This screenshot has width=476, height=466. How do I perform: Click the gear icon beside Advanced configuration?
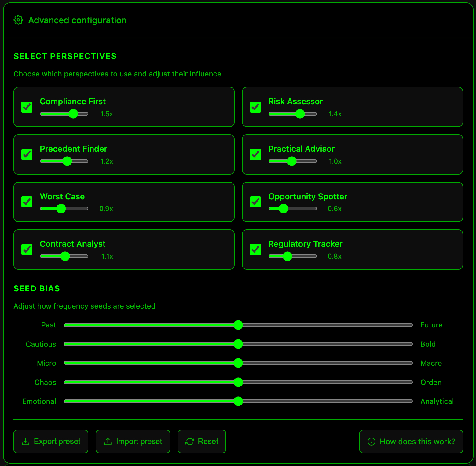click(x=18, y=20)
